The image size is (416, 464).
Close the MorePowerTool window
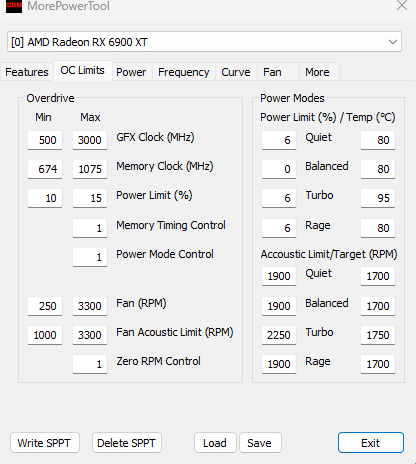click(x=402, y=5)
